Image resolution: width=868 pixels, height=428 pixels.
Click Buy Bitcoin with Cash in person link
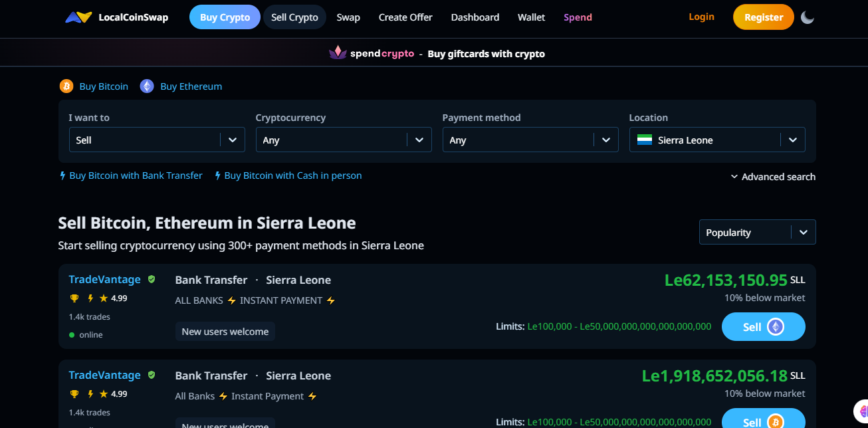[293, 175]
